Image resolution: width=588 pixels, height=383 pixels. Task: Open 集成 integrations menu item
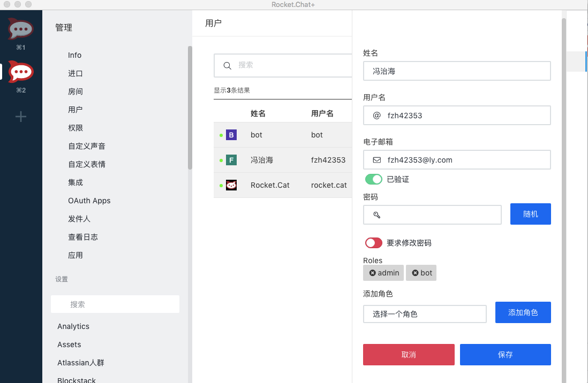(76, 182)
